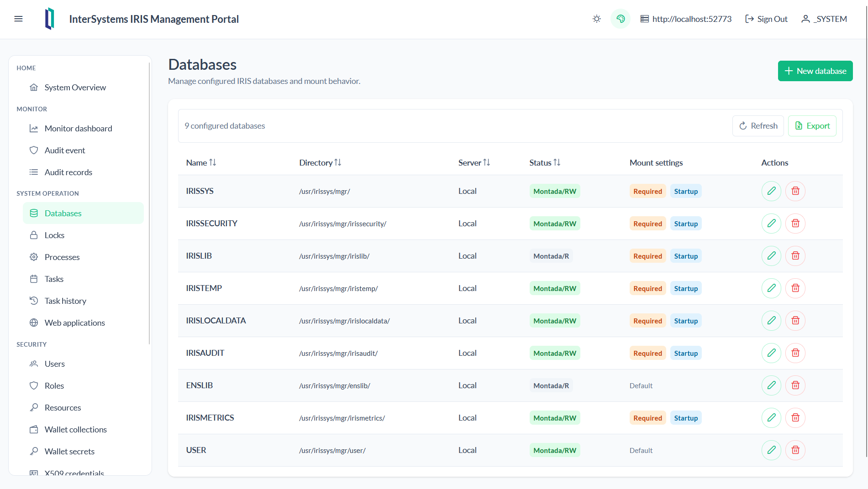Click the /usr/irissys/mgr/user/ directory path
Image resolution: width=868 pixels, height=489 pixels.
(x=332, y=450)
